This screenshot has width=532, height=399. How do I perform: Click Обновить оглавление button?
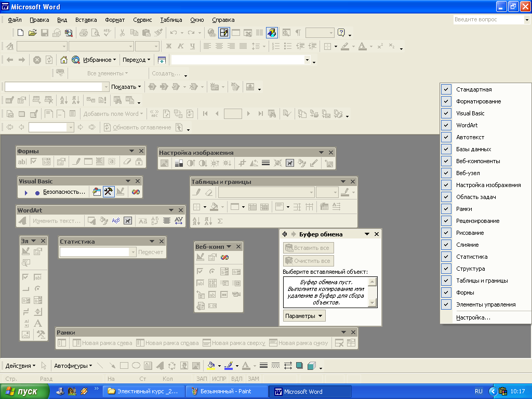(138, 128)
